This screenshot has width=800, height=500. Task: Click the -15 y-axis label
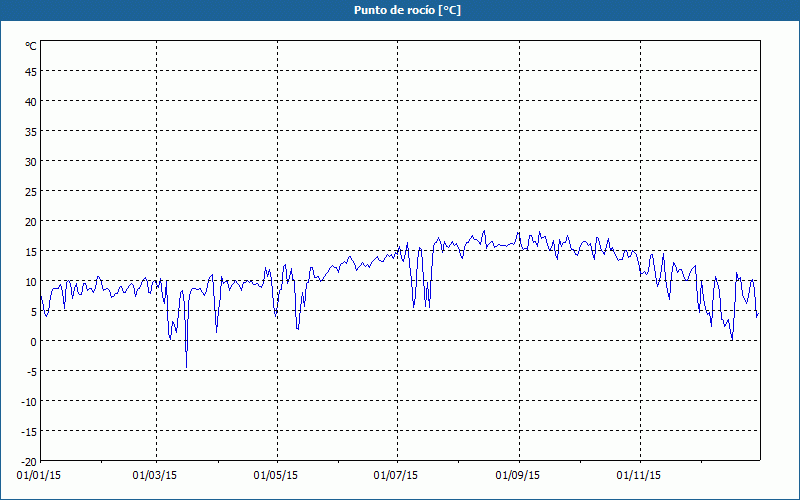tap(29, 432)
